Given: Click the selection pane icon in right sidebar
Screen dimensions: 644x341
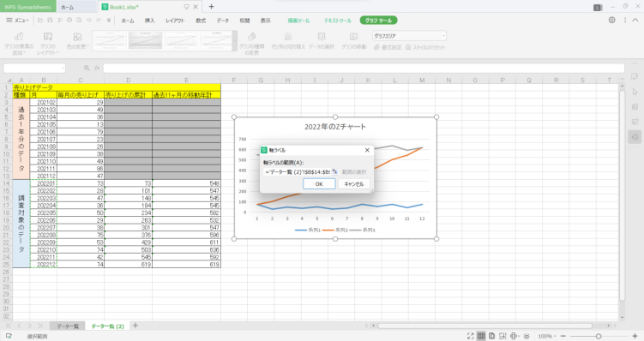Looking at the screenshot, I should pyautogui.click(x=635, y=92).
